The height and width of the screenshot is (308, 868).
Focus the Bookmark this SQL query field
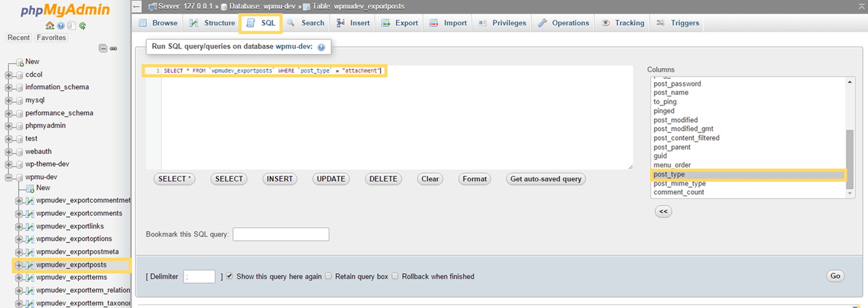(281, 234)
